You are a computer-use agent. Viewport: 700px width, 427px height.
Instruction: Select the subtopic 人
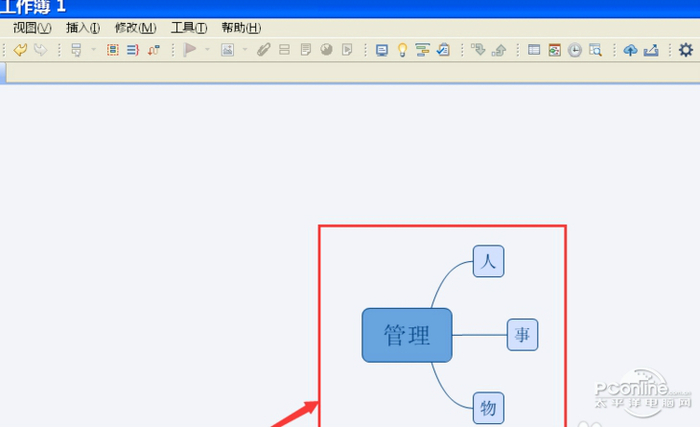[488, 261]
